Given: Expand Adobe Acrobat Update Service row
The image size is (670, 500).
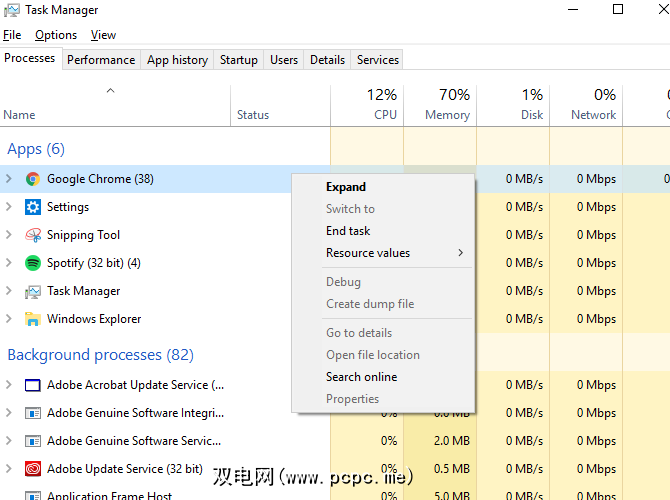Looking at the screenshot, I should pyautogui.click(x=9, y=385).
